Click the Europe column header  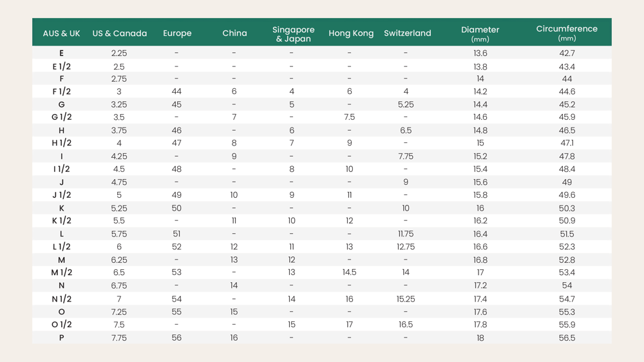tap(177, 33)
